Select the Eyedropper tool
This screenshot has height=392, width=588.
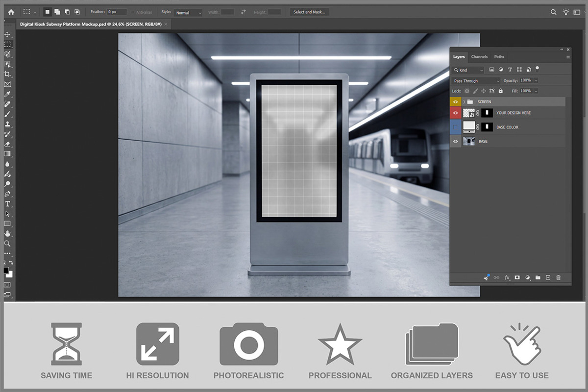click(7, 95)
